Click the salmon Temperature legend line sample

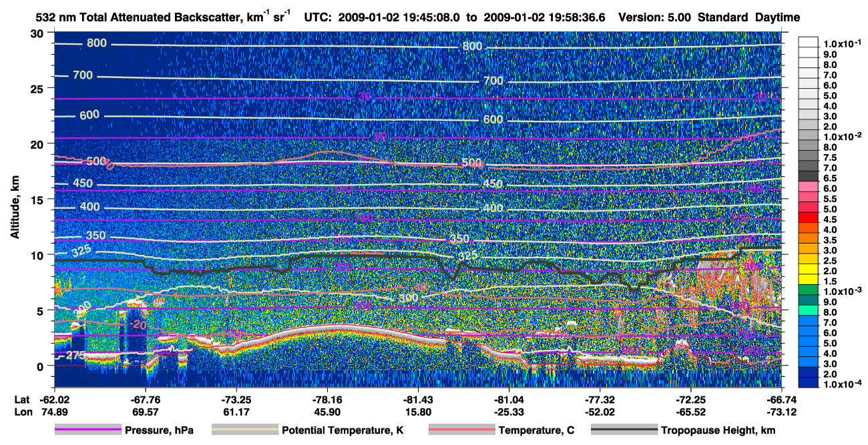tap(461, 430)
